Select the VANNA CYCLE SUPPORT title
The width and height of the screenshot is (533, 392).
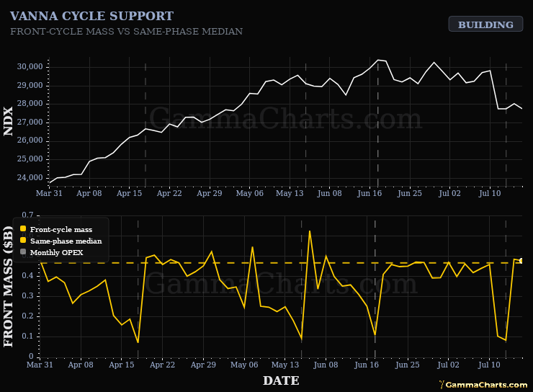pos(91,16)
